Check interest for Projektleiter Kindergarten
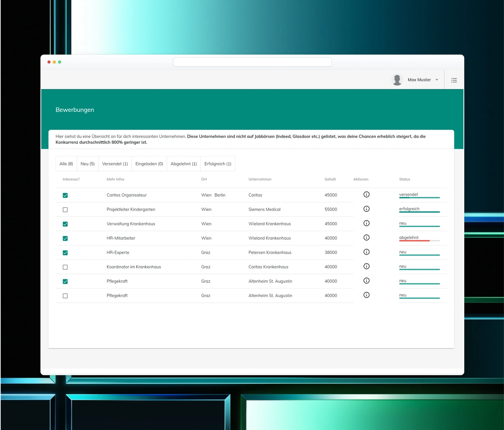This screenshot has height=430, width=504. (65, 209)
